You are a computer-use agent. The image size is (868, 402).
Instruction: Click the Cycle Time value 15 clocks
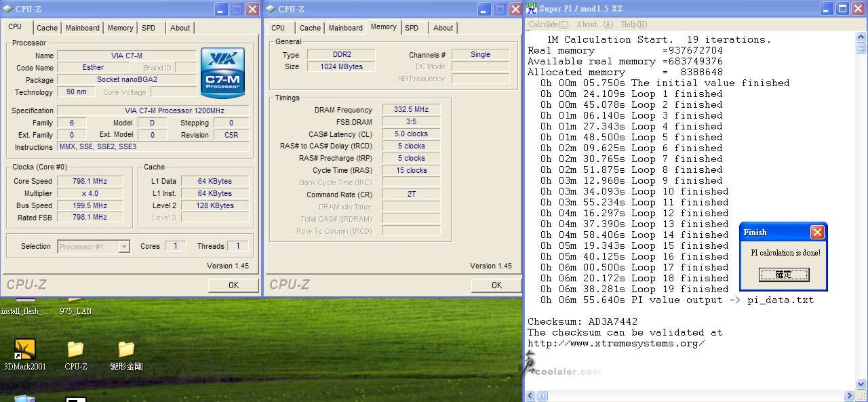point(411,170)
